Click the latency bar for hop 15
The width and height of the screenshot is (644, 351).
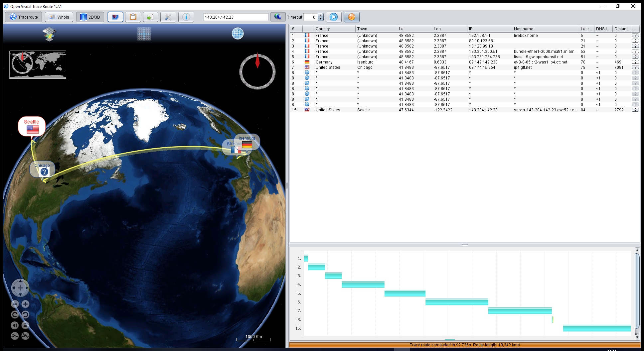tap(597, 328)
